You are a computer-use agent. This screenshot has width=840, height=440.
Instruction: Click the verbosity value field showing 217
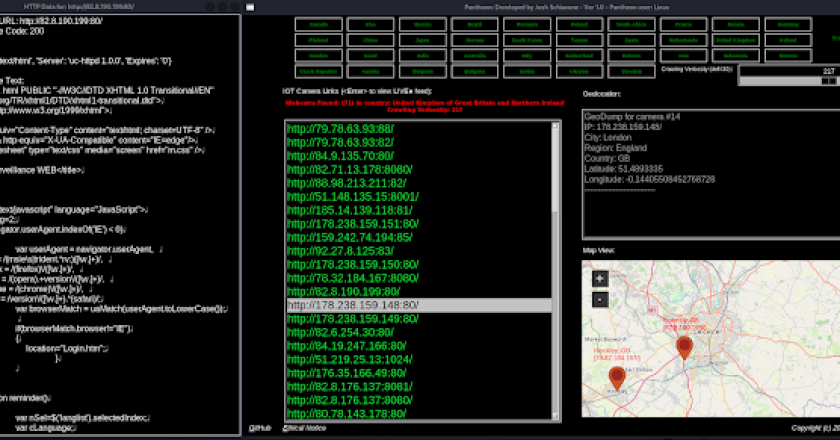click(x=788, y=71)
